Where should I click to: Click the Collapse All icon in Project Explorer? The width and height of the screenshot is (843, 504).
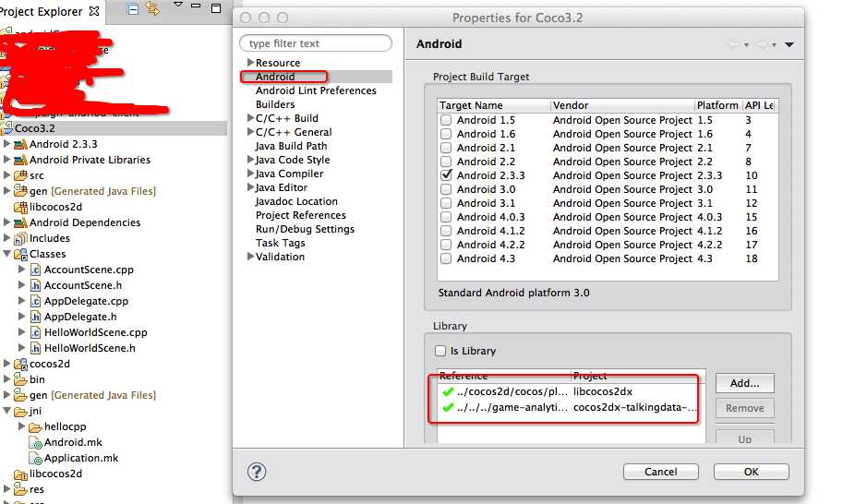[133, 8]
